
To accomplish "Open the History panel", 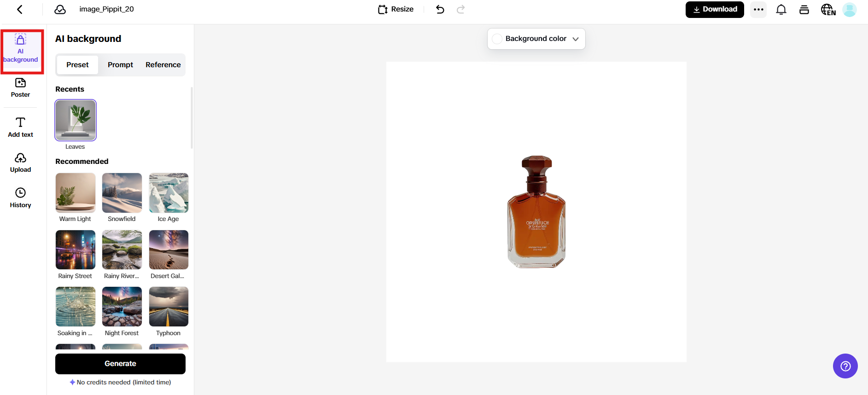I will (x=20, y=198).
